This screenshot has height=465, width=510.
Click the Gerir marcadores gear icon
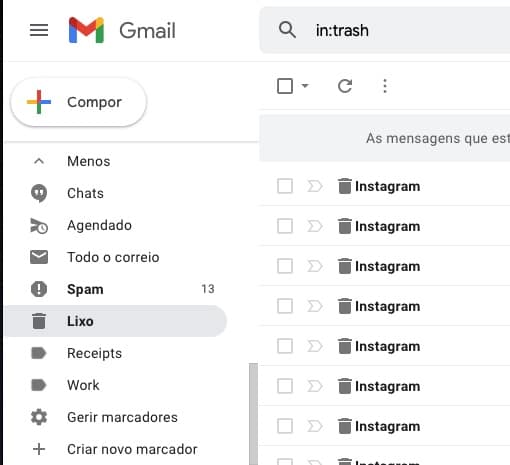(39, 417)
